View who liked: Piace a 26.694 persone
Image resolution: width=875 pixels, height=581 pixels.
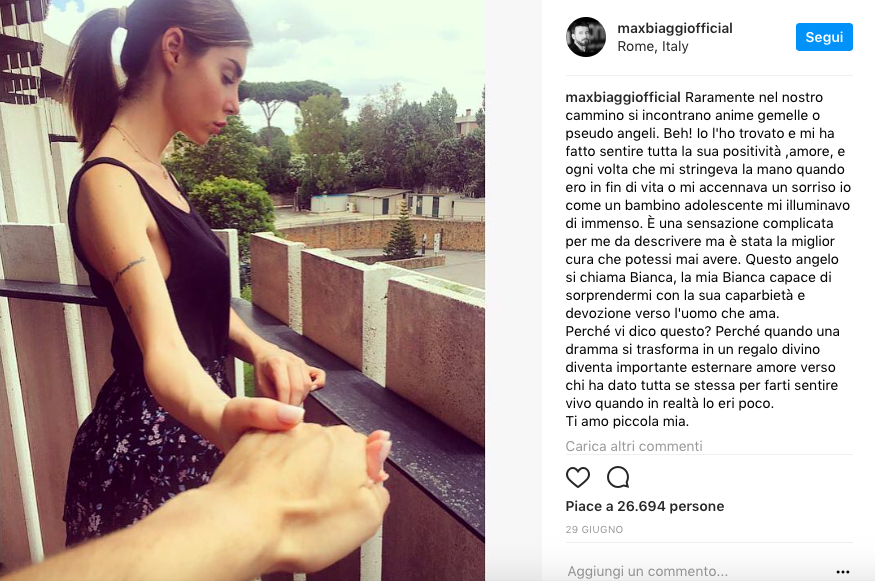coord(645,506)
